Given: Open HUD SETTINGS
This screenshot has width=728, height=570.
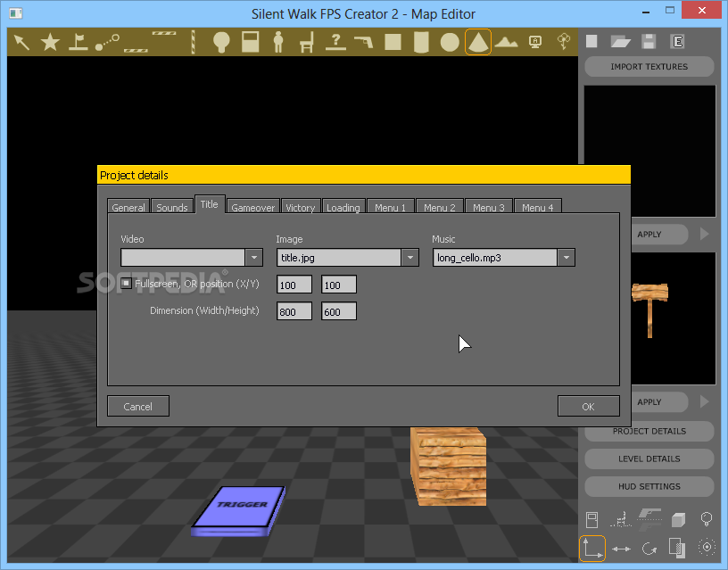Looking at the screenshot, I should click(649, 486).
